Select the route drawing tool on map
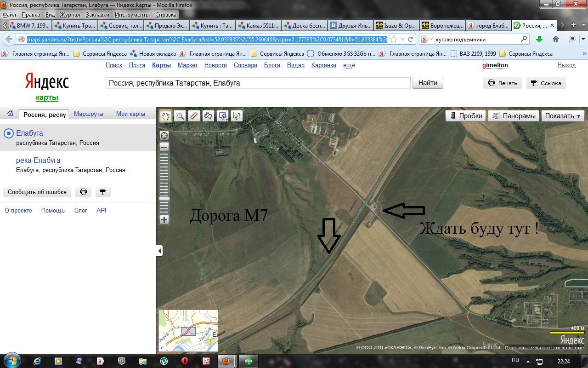 pyautogui.click(x=208, y=116)
